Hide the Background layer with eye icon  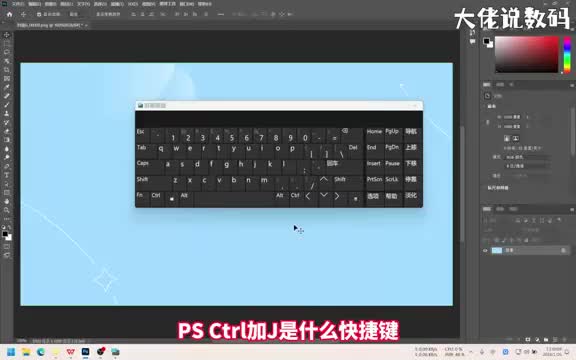point(485,251)
